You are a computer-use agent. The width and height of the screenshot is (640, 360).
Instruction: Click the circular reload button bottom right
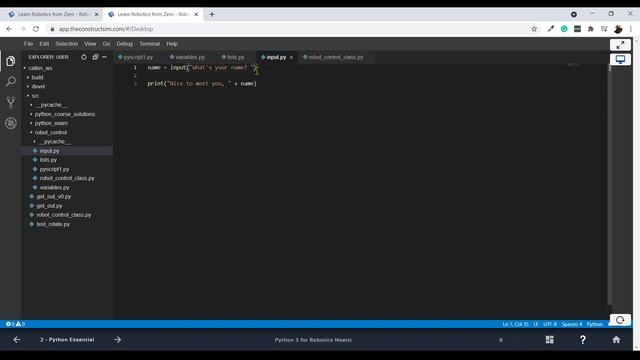(620, 320)
